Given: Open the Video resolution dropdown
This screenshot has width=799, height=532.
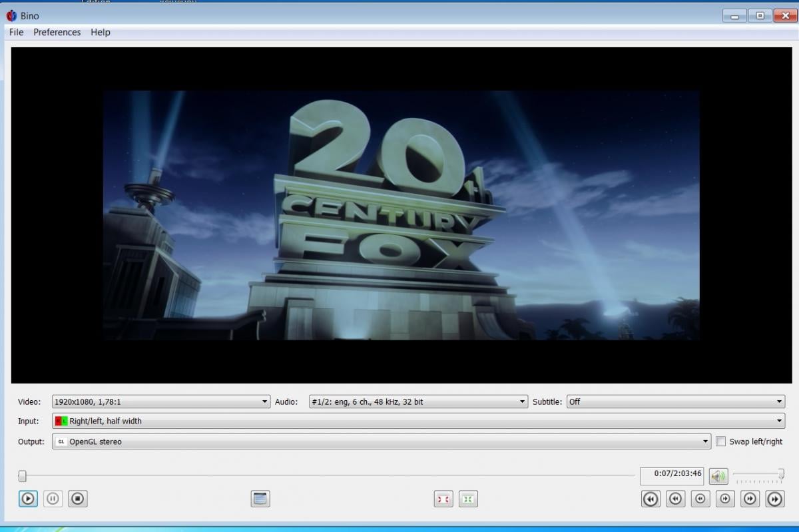Looking at the screenshot, I should click(161, 401).
